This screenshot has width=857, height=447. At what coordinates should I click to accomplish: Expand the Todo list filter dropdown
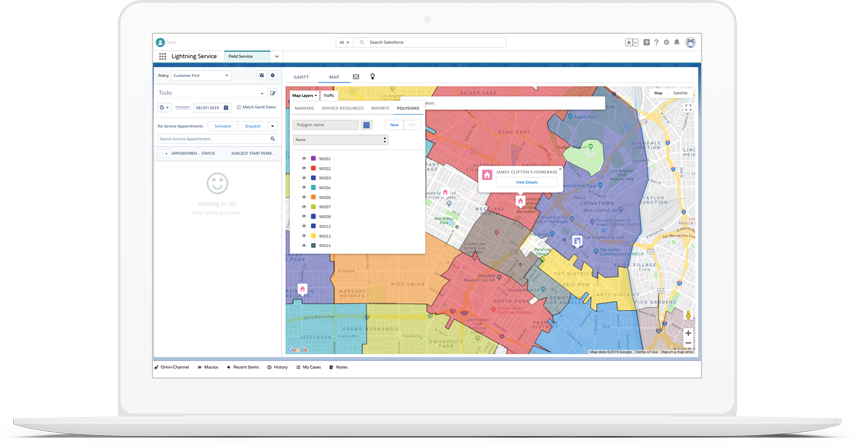coord(262,93)
